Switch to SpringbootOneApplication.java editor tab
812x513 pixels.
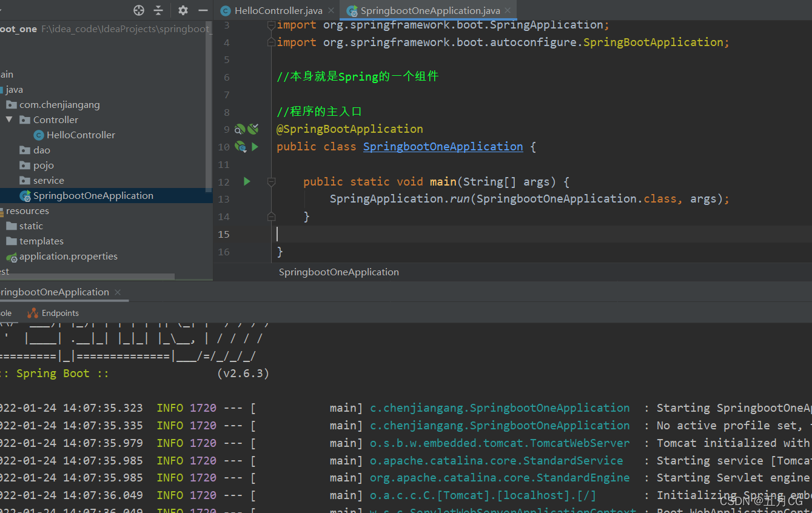430,10
